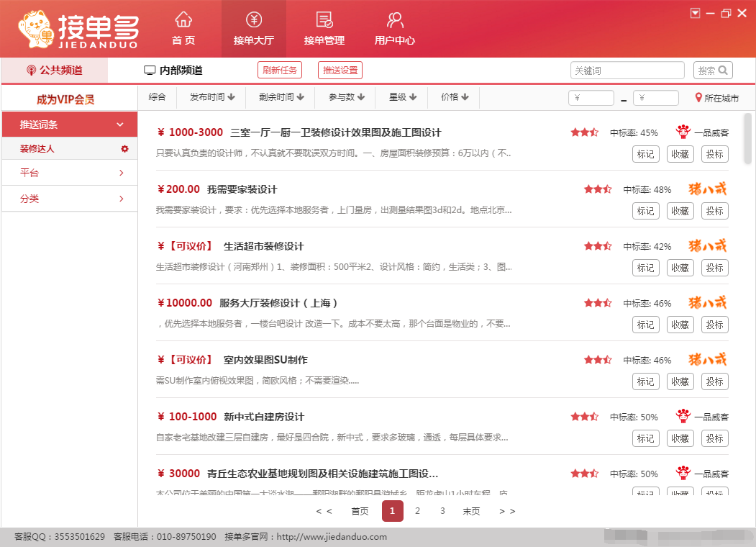
Task: Sort listings by 发布时间
Action: pyautogui.click(x=211, y=97)
